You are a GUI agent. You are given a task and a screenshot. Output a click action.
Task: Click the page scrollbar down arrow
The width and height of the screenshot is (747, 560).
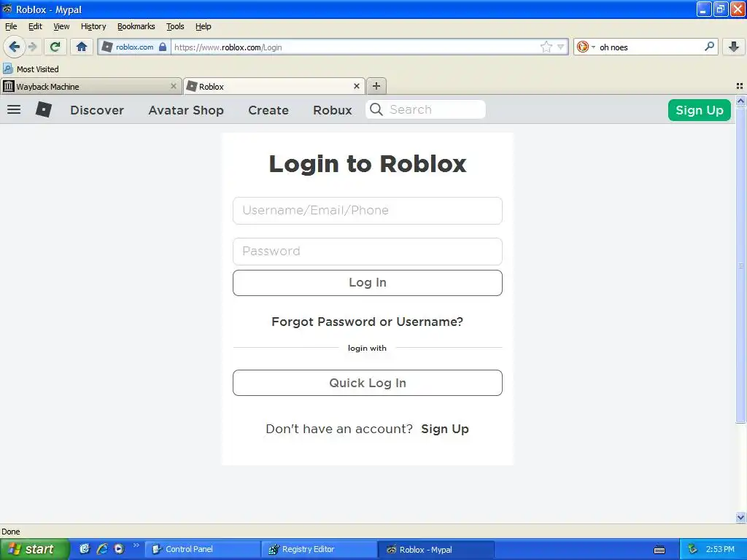point(740,517)
